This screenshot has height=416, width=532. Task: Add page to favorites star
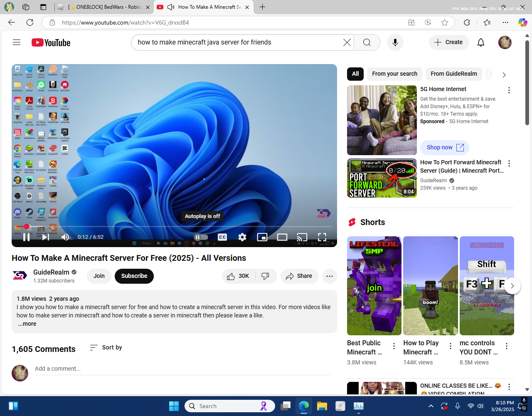coord(445,22)
